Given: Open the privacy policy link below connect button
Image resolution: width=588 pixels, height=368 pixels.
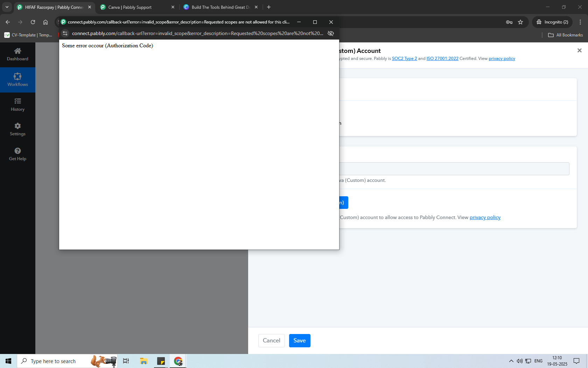Looking at the screenshot, I should (485, 217).
